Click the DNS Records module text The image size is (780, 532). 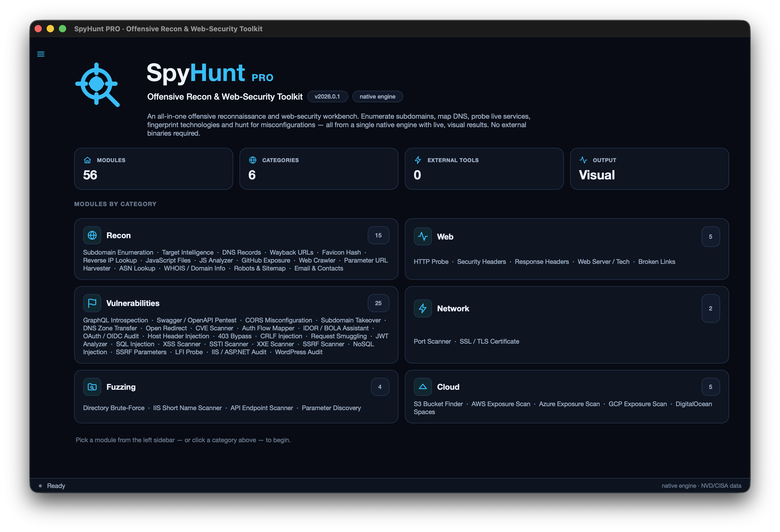pyautogui.click(x=241, y=252)
